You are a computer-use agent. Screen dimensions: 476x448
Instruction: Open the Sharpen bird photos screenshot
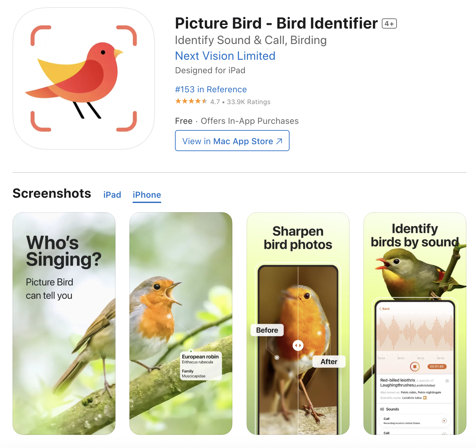tap(298, 324)
